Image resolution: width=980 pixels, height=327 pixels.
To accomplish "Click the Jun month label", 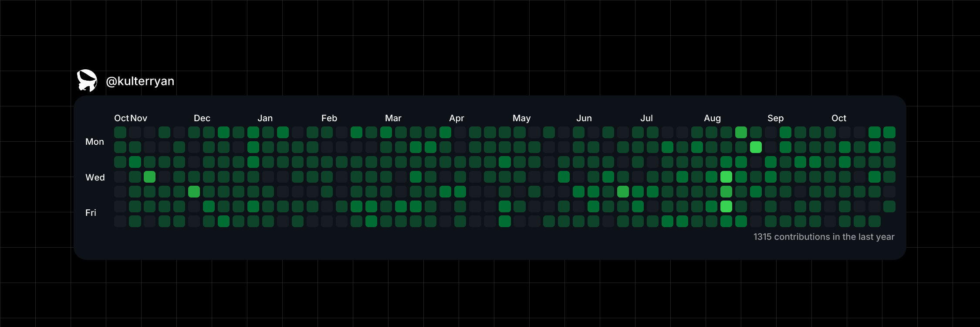I will click(584, 118).
